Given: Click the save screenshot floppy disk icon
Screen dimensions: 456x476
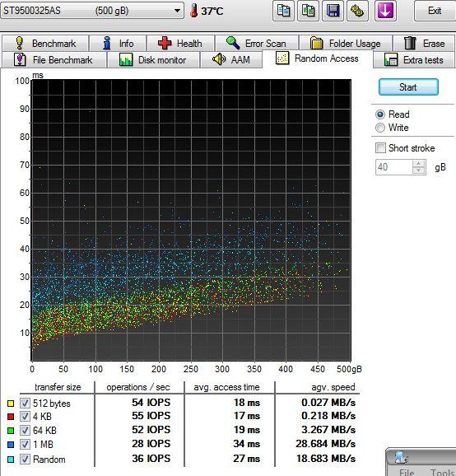Looking at the screenshot, I should (x=333, y=11).
